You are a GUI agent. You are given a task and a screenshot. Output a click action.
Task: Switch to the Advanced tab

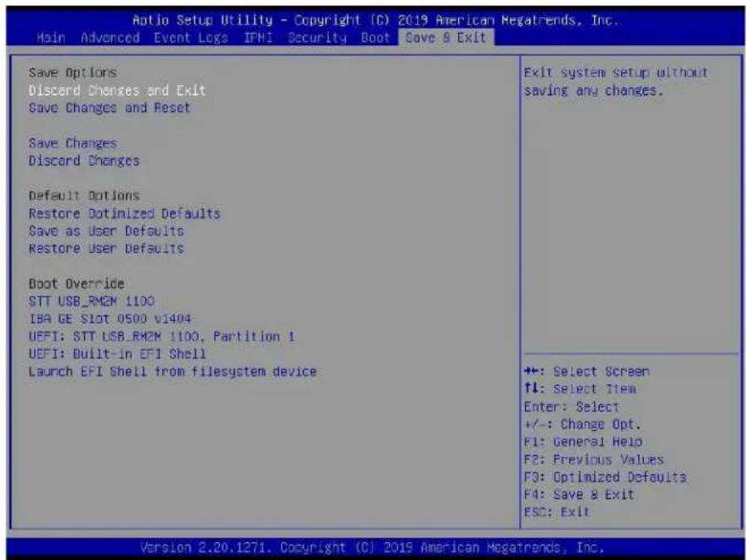(110, 37)
